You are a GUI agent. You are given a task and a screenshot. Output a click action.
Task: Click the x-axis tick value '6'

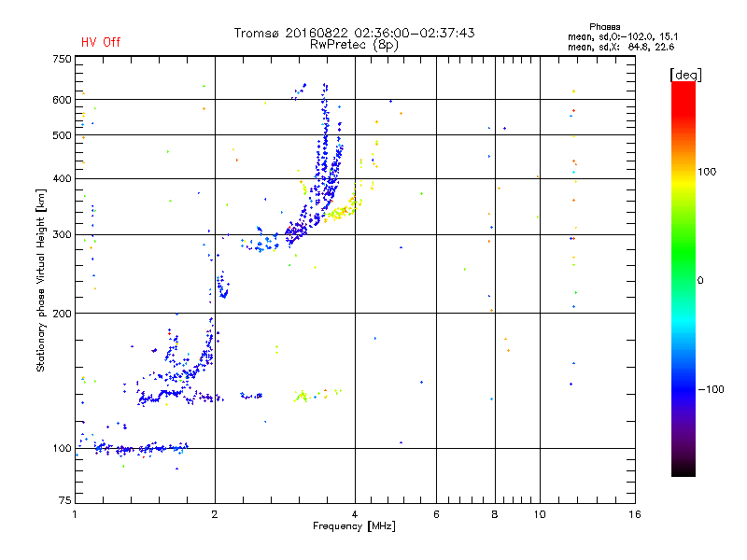pyautogui.click(x=436, y=514)
